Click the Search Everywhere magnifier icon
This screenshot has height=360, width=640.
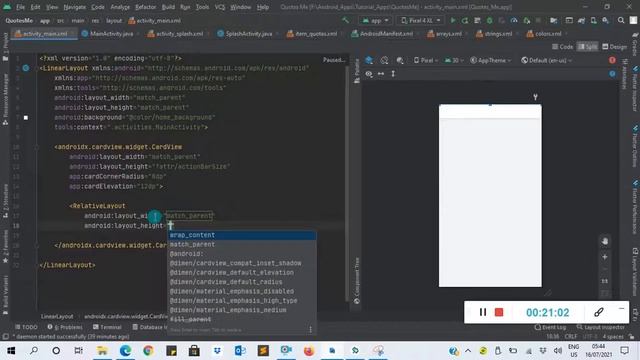tap(621, 20)
